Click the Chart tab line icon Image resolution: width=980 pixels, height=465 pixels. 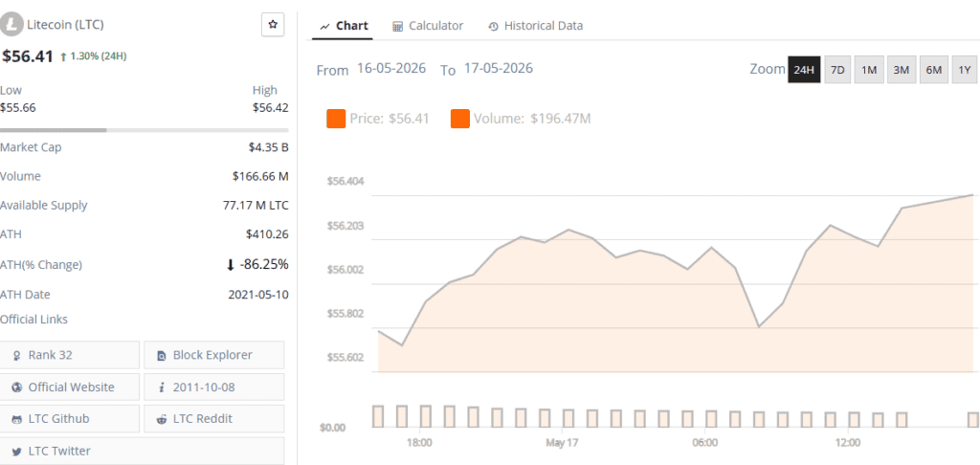pos(325,26)
